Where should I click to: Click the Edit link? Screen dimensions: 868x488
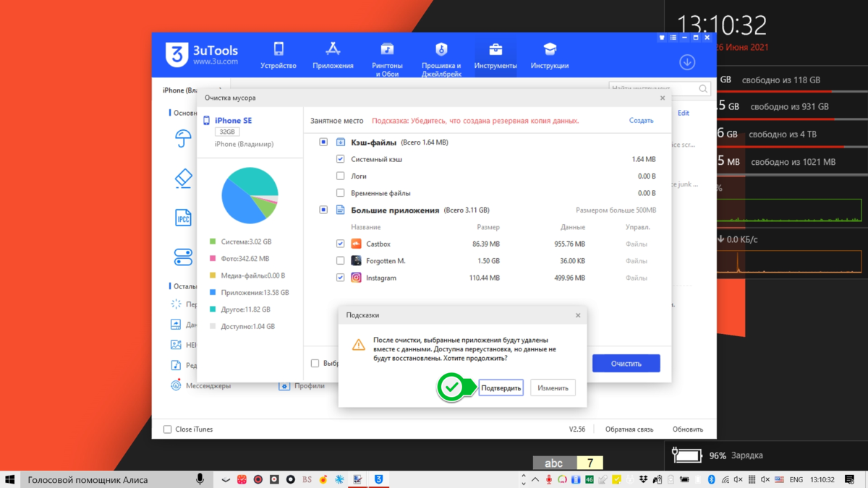pyautogui.click(x=683, y=113)
